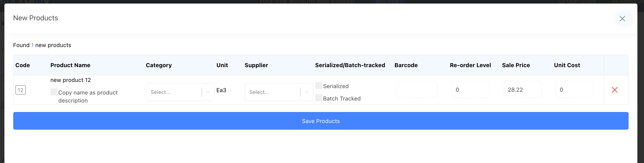The width and height of the screenshot is (644, 163).
Task: Enable the Batch Tracked checkbox
Action: 318,98
